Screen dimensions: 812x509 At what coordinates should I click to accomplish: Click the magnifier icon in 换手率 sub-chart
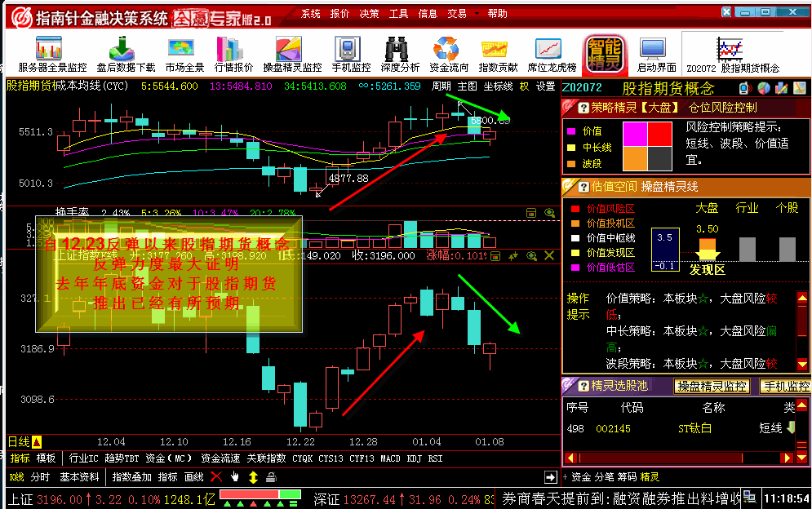(x=549, y=213)
